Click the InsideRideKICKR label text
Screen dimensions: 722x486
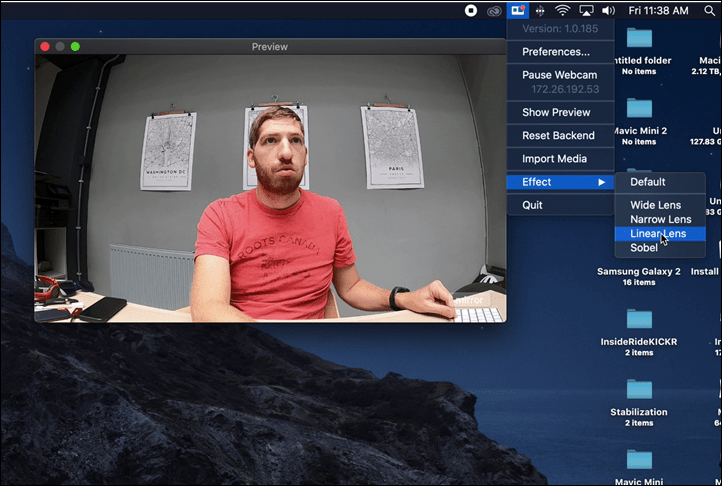(x=639, y=342)
